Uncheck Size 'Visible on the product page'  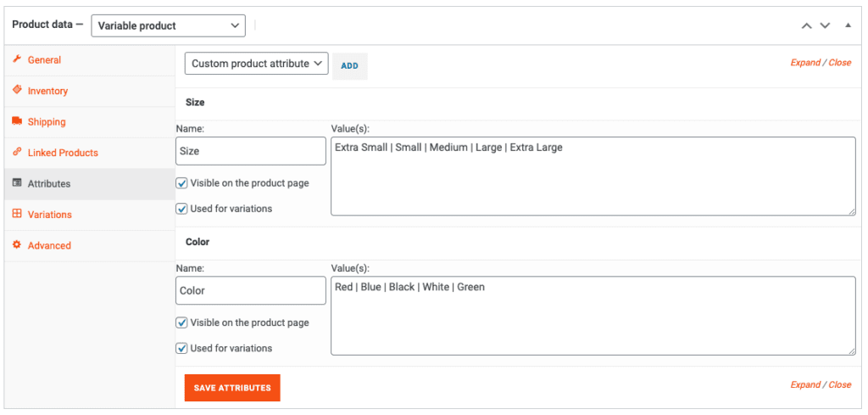point(181,182)
